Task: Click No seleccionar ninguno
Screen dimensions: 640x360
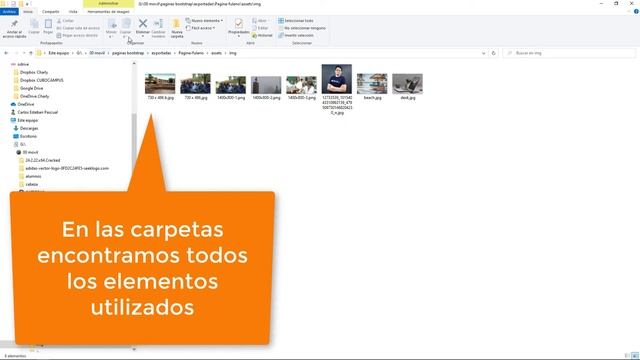Action: click(x=302, y=28)
